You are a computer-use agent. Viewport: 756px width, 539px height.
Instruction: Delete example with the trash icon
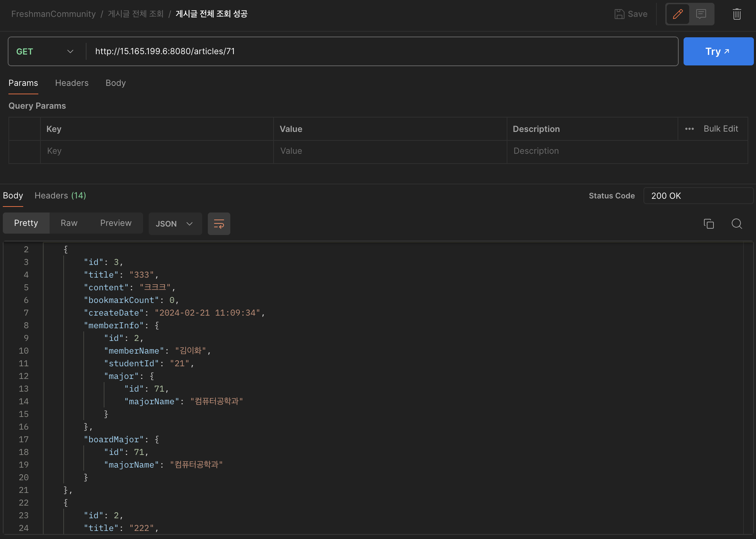tap(737, 14)
